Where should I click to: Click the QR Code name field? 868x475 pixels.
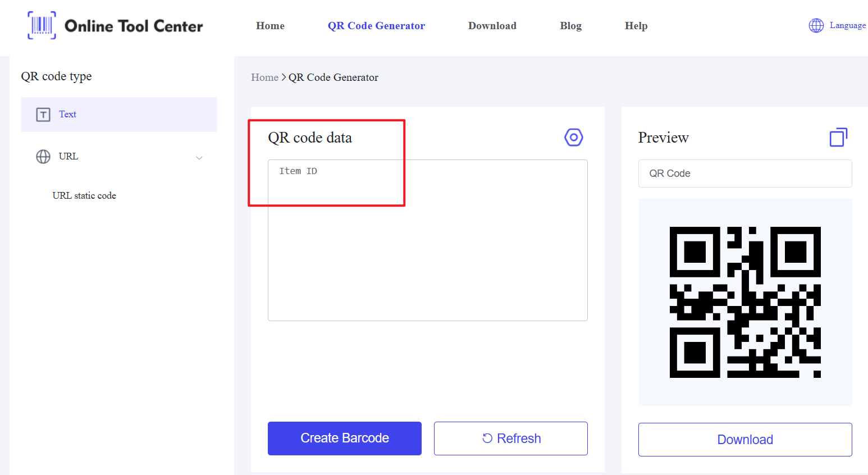[x=745, y=173]
